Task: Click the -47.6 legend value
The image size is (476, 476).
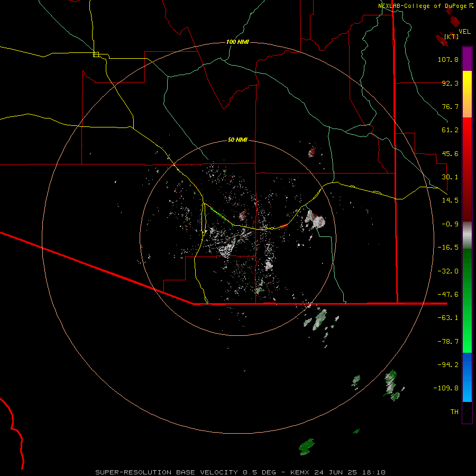Action: (x=448, y=295)
